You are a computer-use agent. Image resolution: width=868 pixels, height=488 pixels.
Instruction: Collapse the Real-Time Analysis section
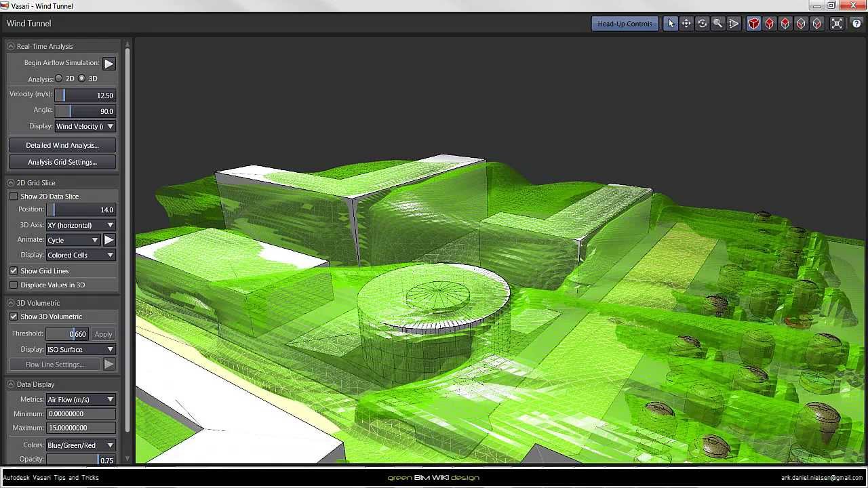point(11,46)
